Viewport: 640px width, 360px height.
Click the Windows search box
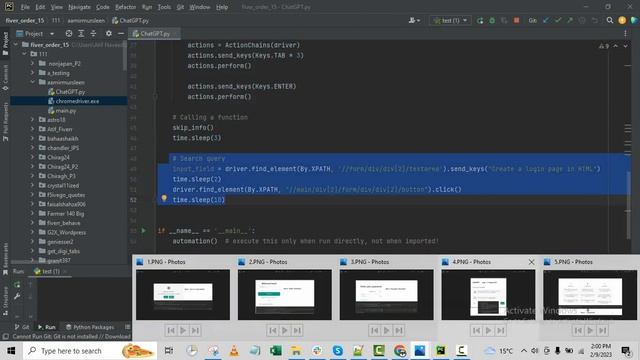(90, 351)
